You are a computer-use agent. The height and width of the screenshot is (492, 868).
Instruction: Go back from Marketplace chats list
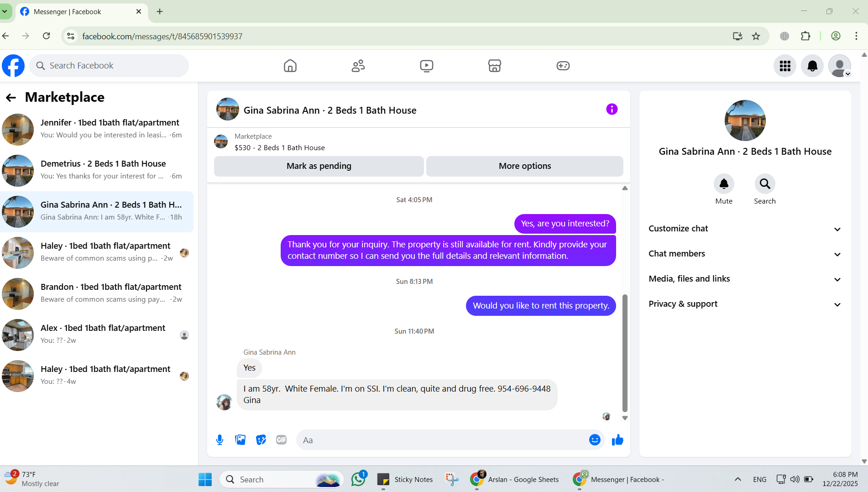(11, 97)
